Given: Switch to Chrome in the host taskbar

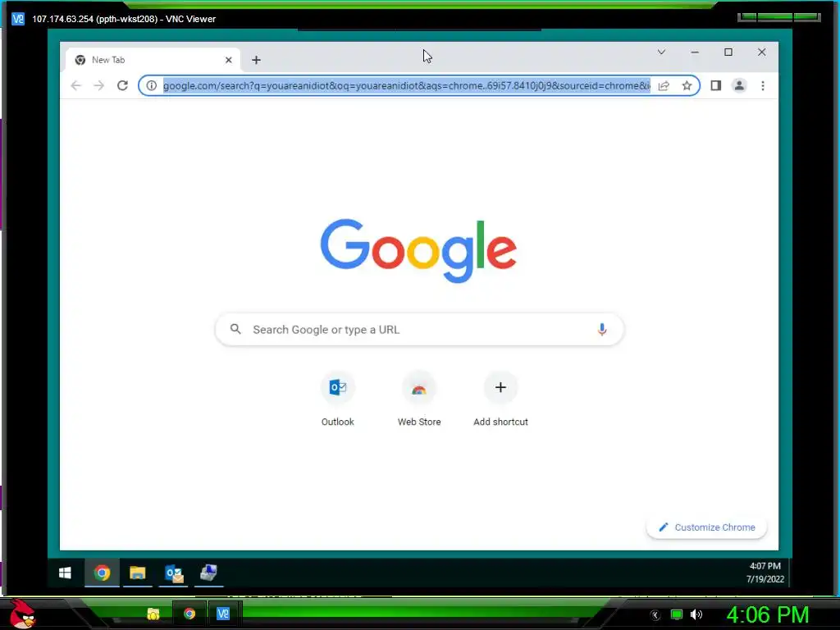Looking at the screenshot, I should click(x=189, y=614).
